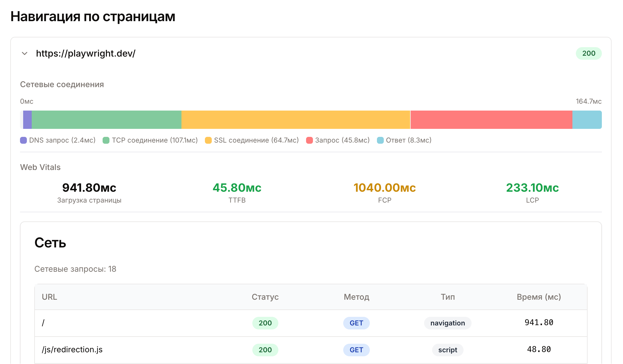Click the green TTFB value 45.80мс
The height and width of the screenshot is (364, 623).
[x=237, y=188]
